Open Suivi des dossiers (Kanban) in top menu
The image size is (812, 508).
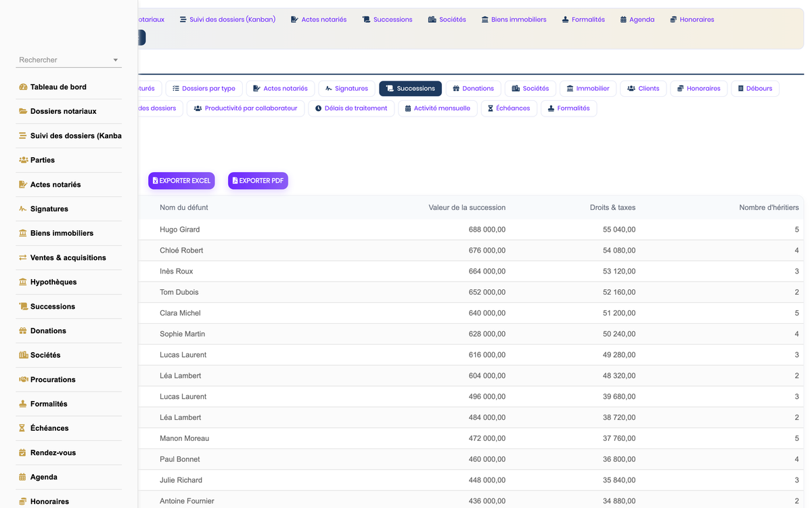pos(227,20)
